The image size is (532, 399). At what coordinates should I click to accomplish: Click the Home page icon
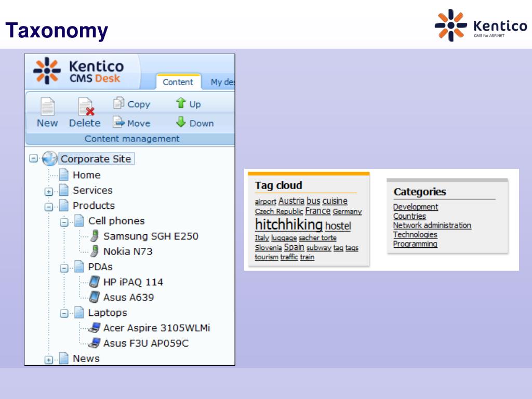point(64,175)
